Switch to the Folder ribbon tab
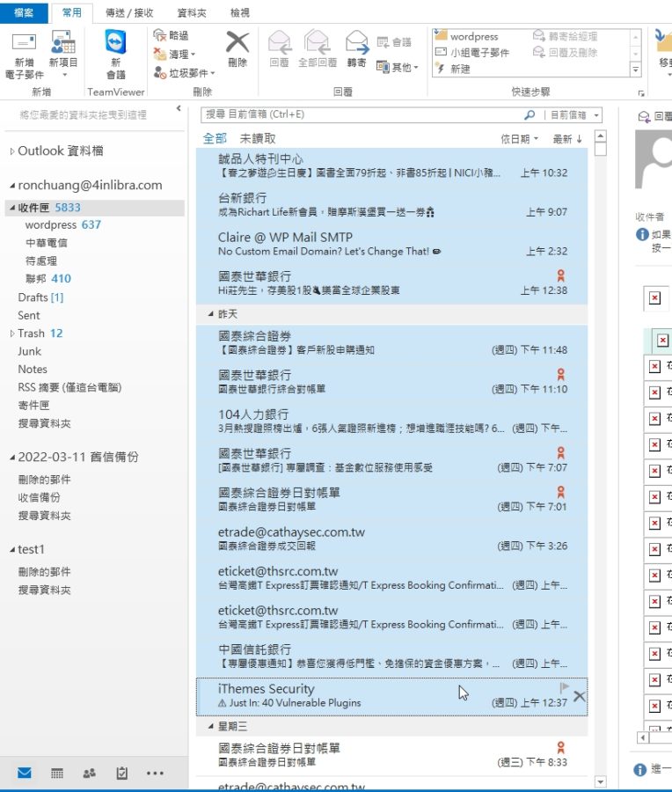The width and height of the screenshot is (672, 792). click(192, 12)
